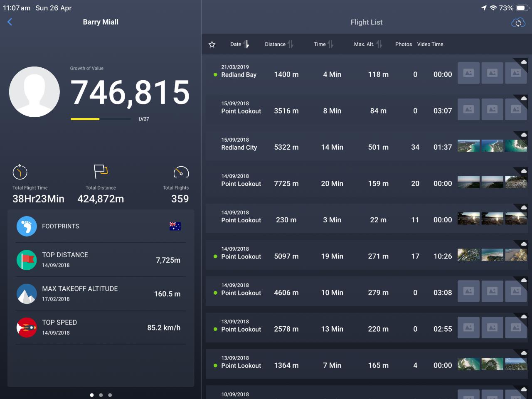Sort flights by Max. Alt. column
This screenshot has height=399, width=532.
coord(368,44)
